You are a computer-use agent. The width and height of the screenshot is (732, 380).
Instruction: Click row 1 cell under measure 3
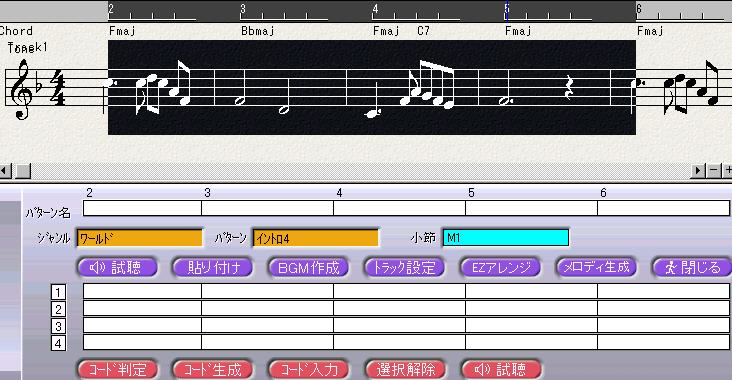pos(267,291)
